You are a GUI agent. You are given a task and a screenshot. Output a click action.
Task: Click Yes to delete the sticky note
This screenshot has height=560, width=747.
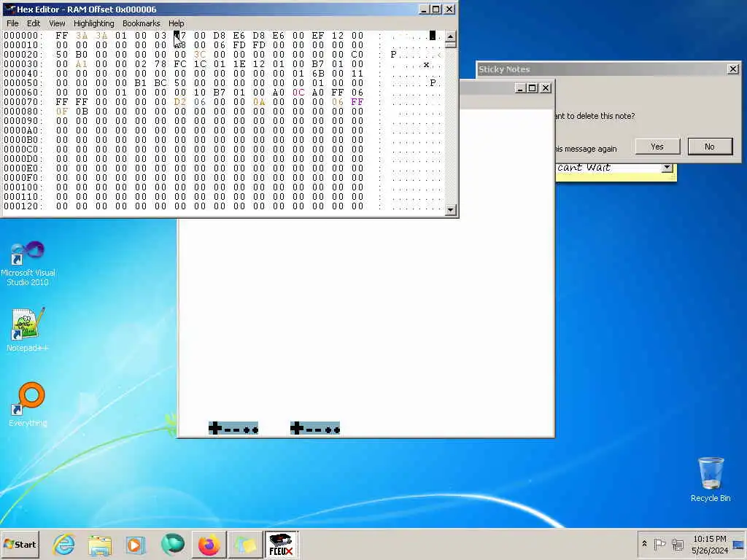pyautogui.click(x=657, y=147)
